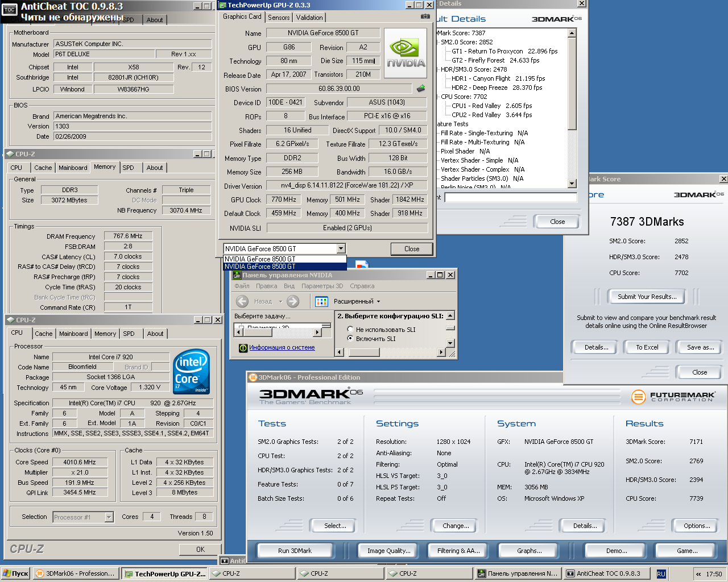Click the Расширенный view grid icon

(321, 301)
